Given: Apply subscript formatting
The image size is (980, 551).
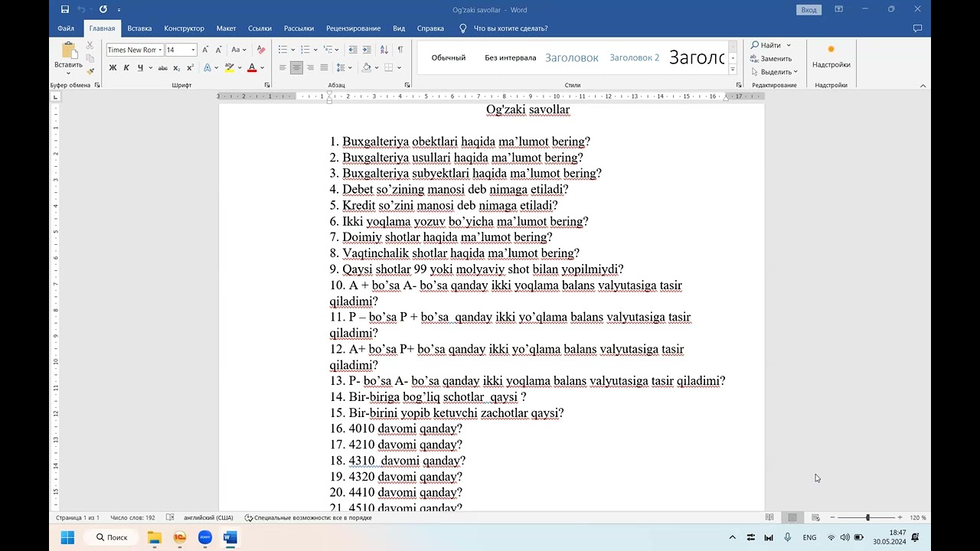Looking at the screenshot, I should [x=177, y=68].
